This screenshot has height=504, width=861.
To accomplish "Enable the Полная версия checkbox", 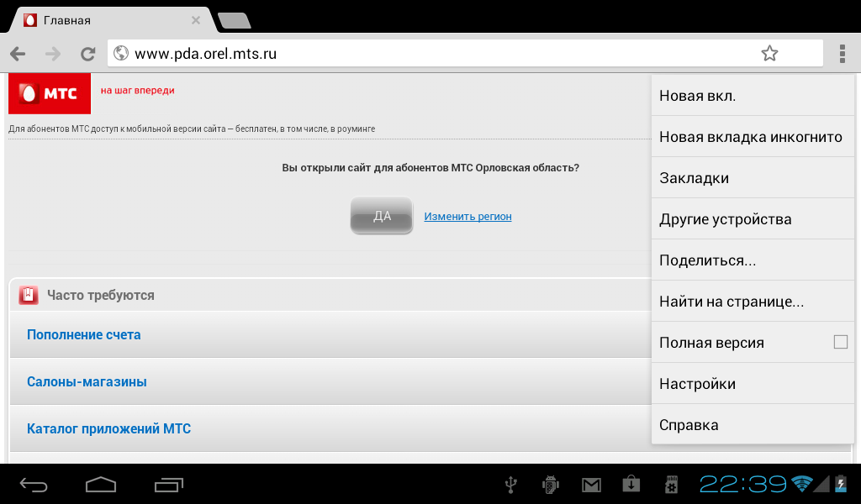I will pyautogui.click(x=840, y=342).
